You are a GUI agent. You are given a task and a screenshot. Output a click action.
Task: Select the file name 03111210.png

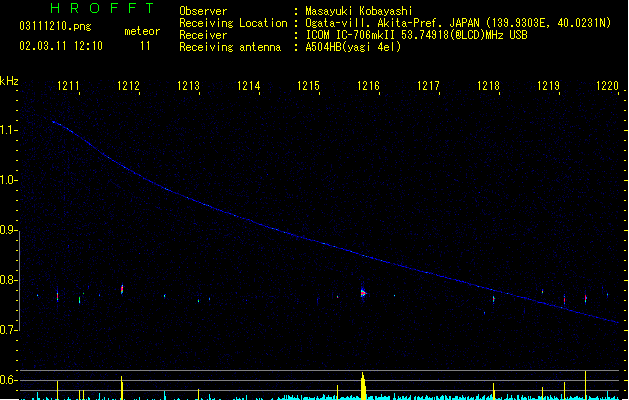point(55,26)
